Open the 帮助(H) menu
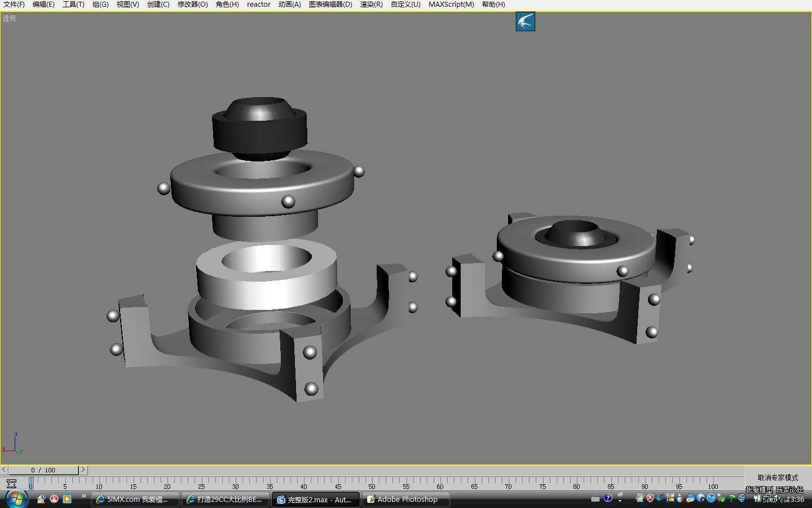Viewport: 812px width, 508px height. pos(493,5)
